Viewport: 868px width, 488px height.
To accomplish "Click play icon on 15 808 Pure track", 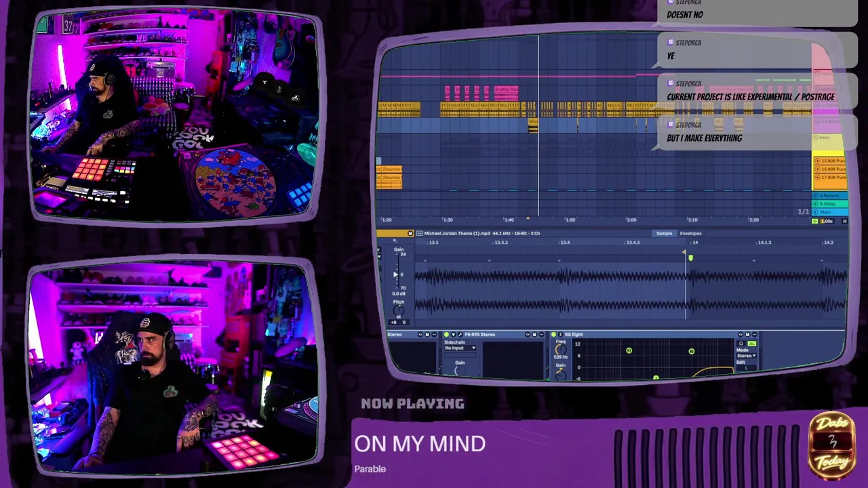I will click(817, 161).
